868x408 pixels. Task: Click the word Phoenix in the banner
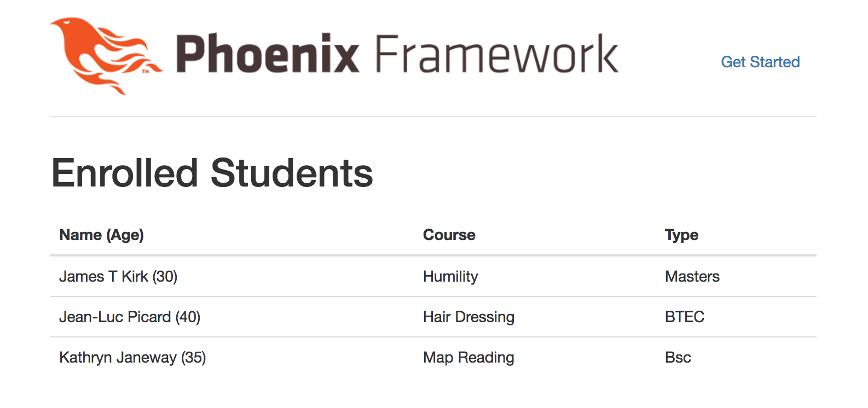click(268, 54)
